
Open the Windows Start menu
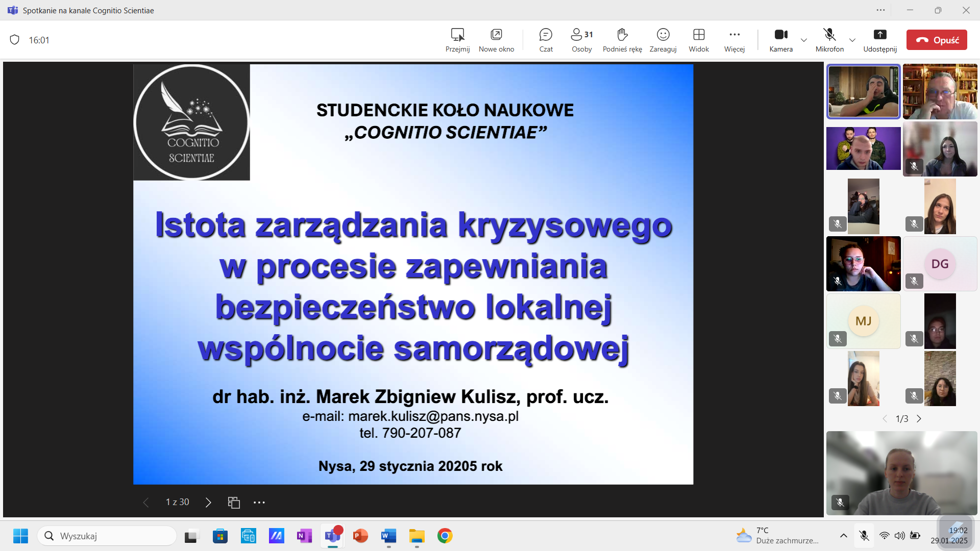[20, 536]
